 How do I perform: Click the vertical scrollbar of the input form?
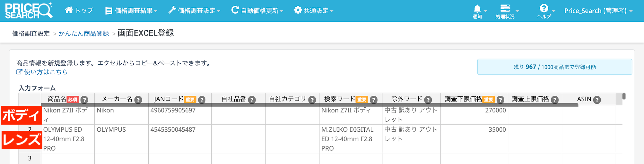point(624,96)
